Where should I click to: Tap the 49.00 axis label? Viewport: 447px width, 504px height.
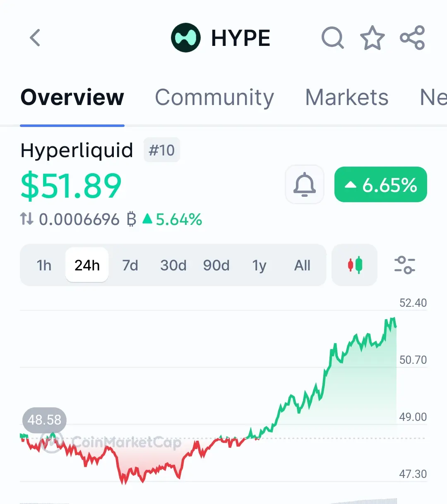pyautogui.click(x=413, y=417)
